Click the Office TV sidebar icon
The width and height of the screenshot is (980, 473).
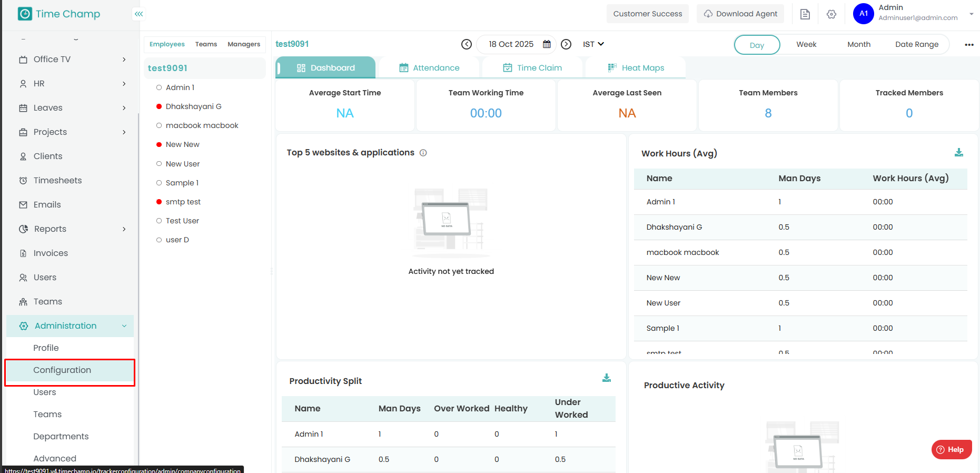click(x=23, y=60)
